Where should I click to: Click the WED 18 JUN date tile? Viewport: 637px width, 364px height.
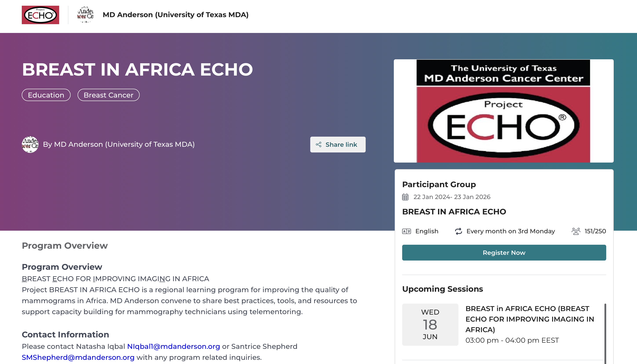430,324
